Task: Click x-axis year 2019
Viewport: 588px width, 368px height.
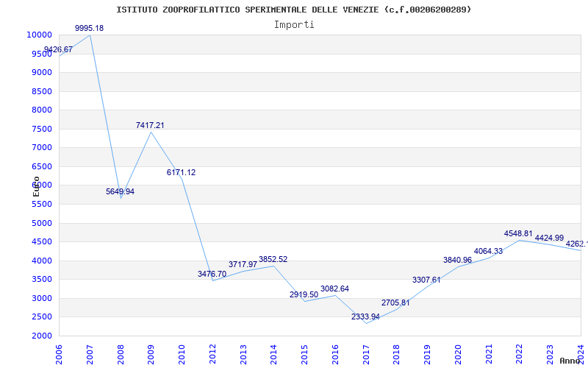Action: point(428,355)
